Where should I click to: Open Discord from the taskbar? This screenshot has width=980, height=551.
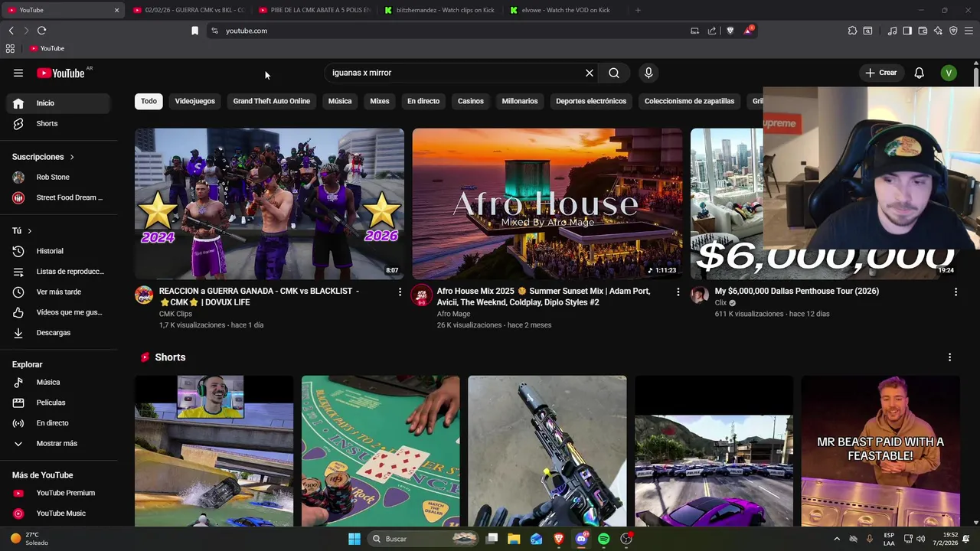[581, 539]
